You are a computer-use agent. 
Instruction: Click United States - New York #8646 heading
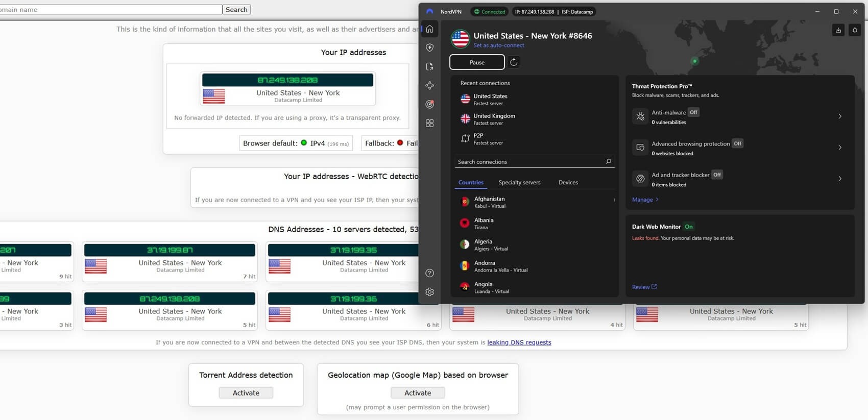pos(533,36)
